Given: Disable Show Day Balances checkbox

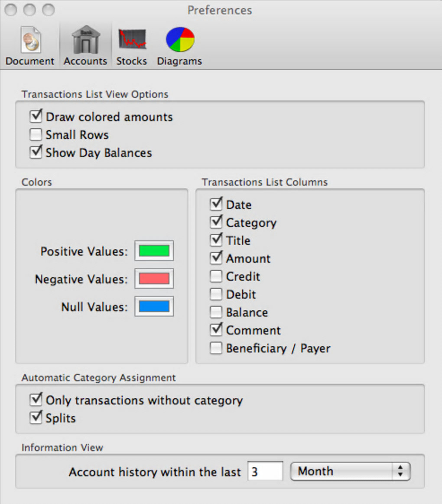Looking at the screenshot, I should pos(36,153).
